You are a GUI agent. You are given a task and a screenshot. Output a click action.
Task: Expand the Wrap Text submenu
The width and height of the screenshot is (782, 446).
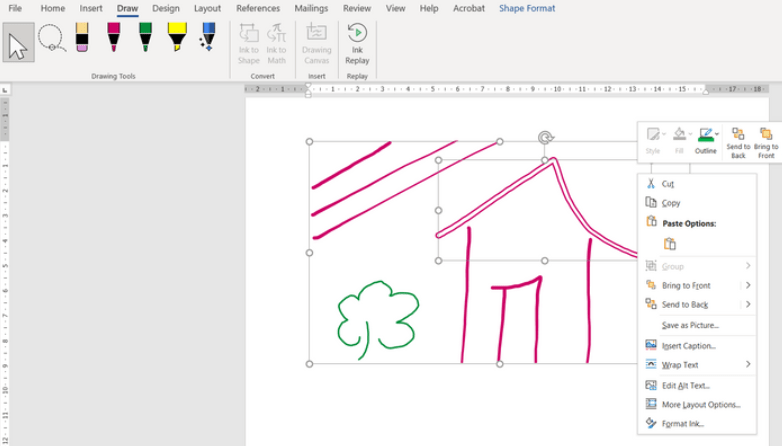747,365
